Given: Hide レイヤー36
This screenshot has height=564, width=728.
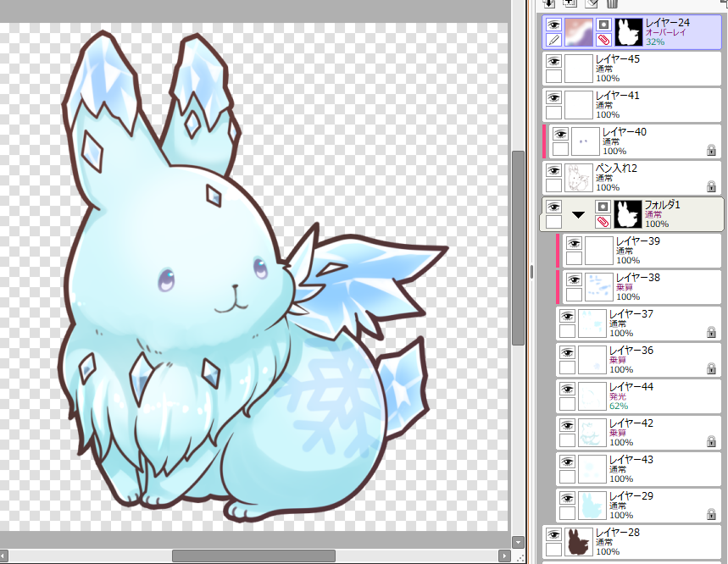Looking at the screenshot, I should click(x=567, y=352).
